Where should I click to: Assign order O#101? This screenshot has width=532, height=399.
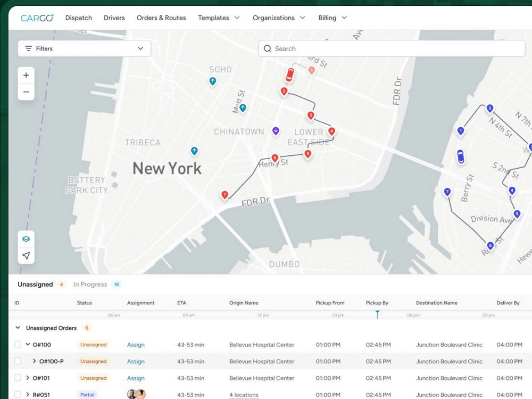136,378
